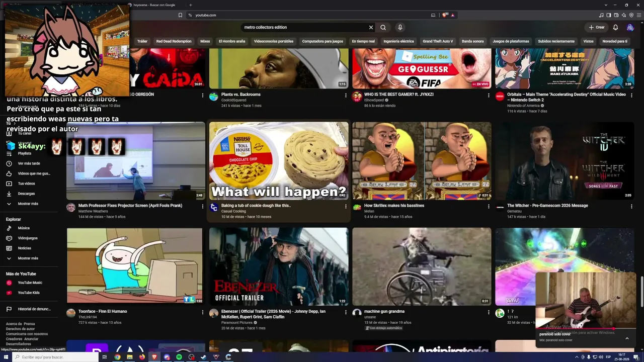Click the Windows taskbar search box

[x=55, y=357]
